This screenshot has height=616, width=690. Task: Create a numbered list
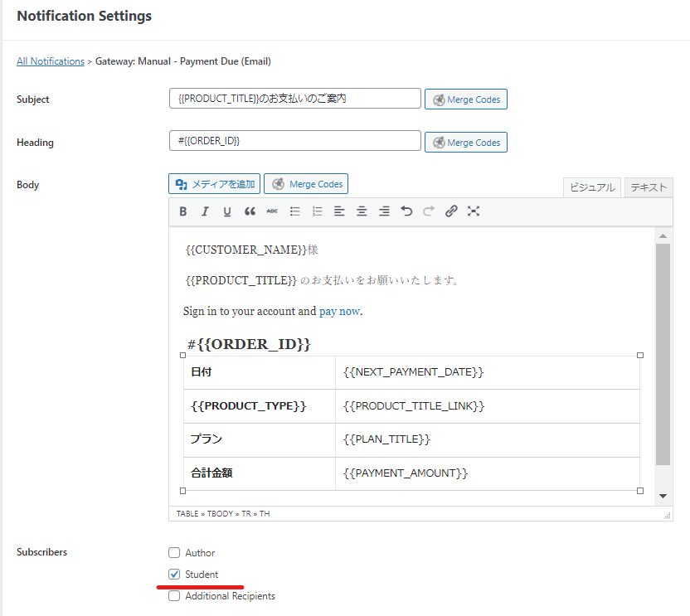tap(318, 211)
